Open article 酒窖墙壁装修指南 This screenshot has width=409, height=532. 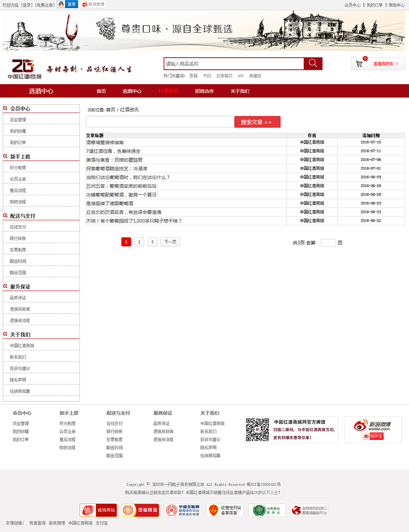coord(105,142)
